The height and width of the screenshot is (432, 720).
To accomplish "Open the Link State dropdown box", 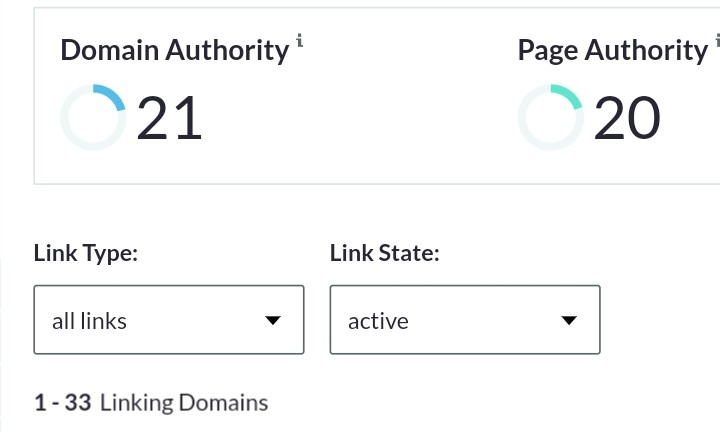I will (x=464, y=320).
